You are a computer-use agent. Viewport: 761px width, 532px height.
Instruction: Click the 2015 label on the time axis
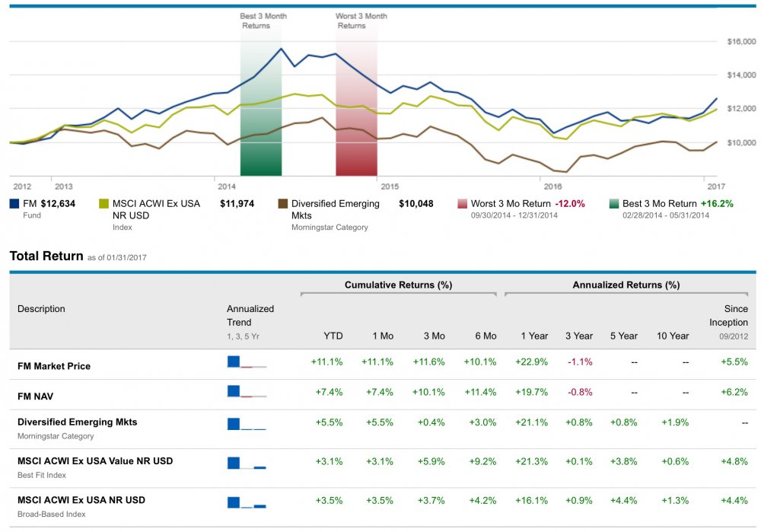click(389, 186)
